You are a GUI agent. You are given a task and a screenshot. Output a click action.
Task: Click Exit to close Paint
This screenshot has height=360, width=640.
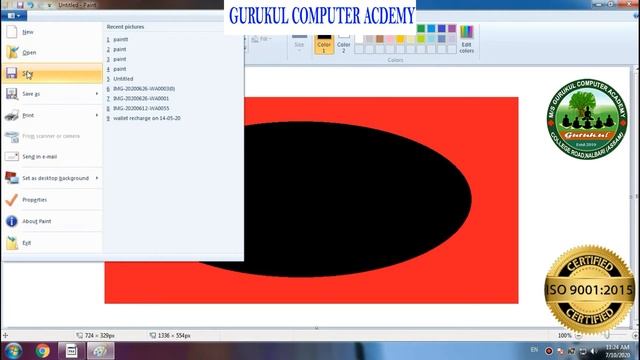pos(52,243)
